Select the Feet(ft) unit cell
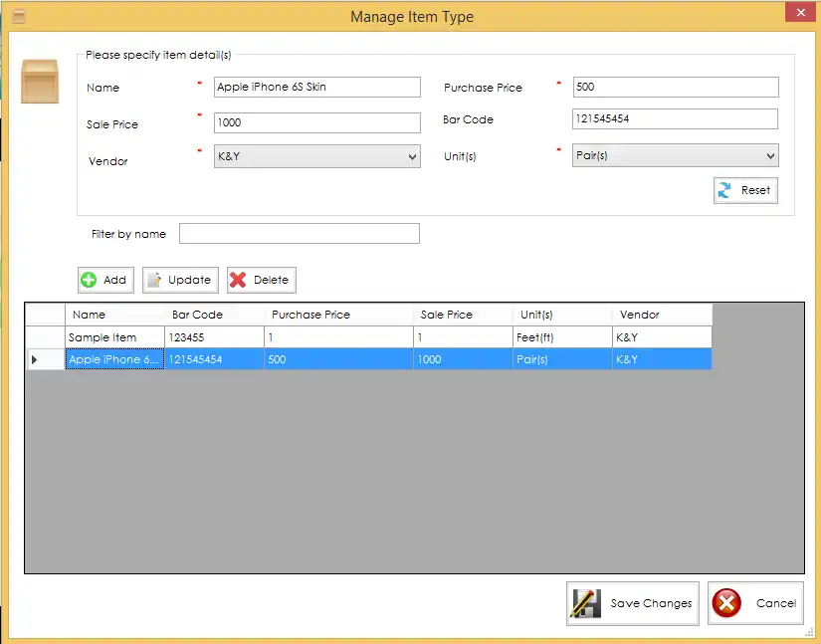The height and width of the screenshot is (644, 821). pyautogui.click(x=562, y=337)
